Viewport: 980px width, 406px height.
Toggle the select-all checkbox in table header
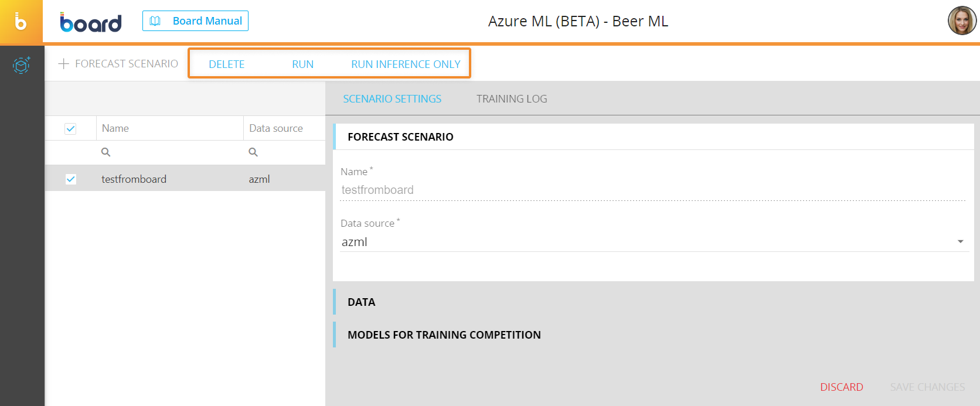[70, 128]
